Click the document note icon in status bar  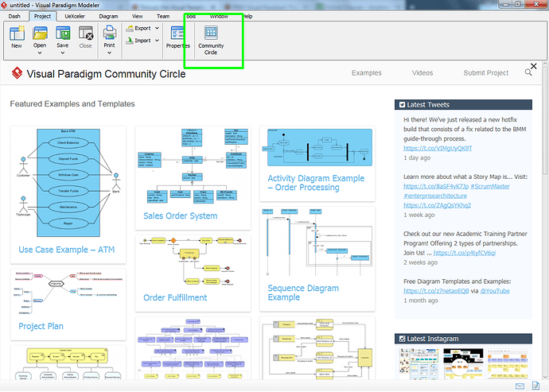pos(536,386)
